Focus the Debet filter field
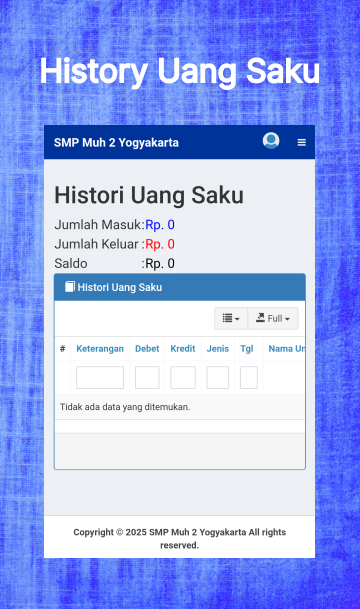360x609 pixels. [x=147, y=378]
